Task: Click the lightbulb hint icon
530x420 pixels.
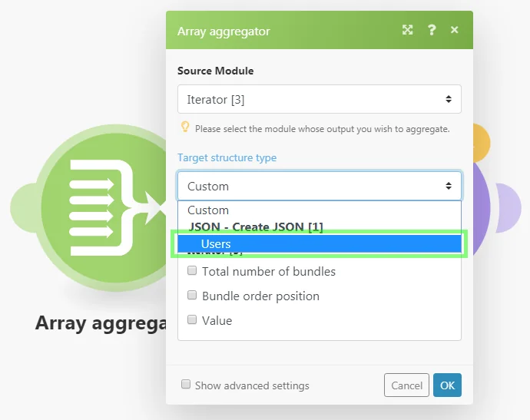Action: (185, 127)
